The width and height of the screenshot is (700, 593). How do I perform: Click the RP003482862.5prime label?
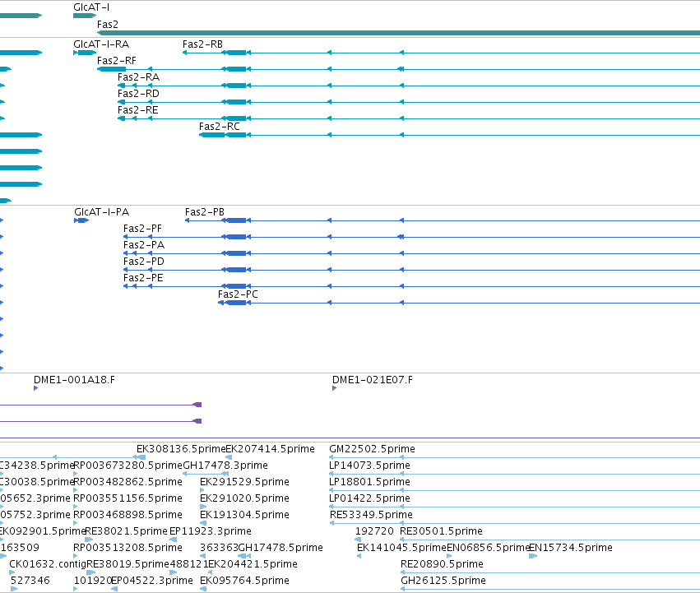click(127, 482)
